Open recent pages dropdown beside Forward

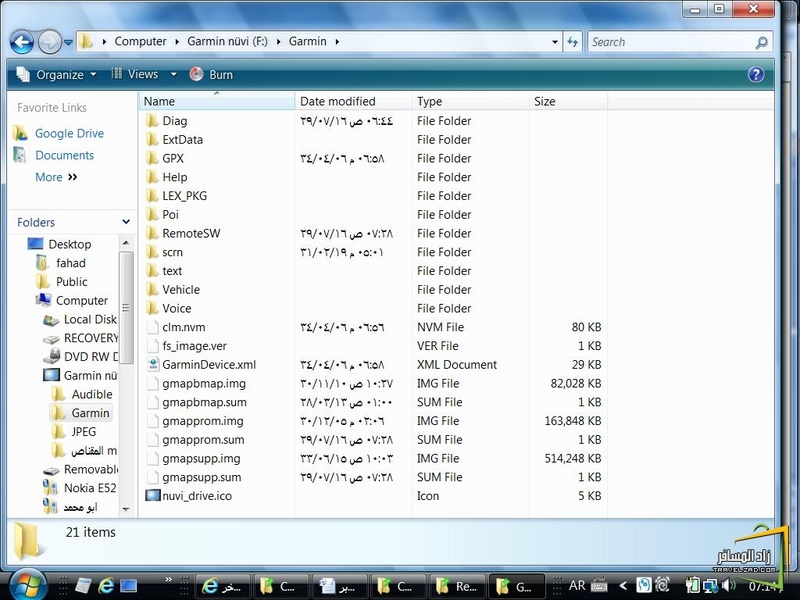pos(68,42)
